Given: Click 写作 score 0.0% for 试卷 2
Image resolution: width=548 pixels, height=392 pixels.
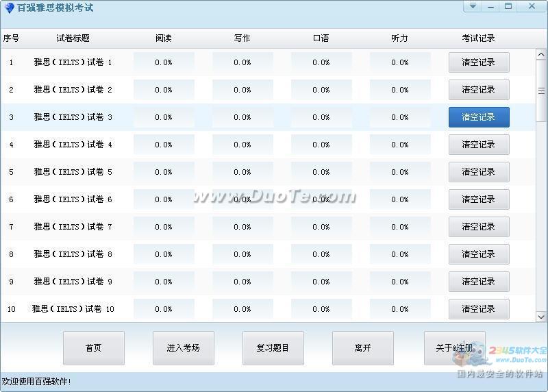Looking at the screenshot, I should tap(242, 90).
